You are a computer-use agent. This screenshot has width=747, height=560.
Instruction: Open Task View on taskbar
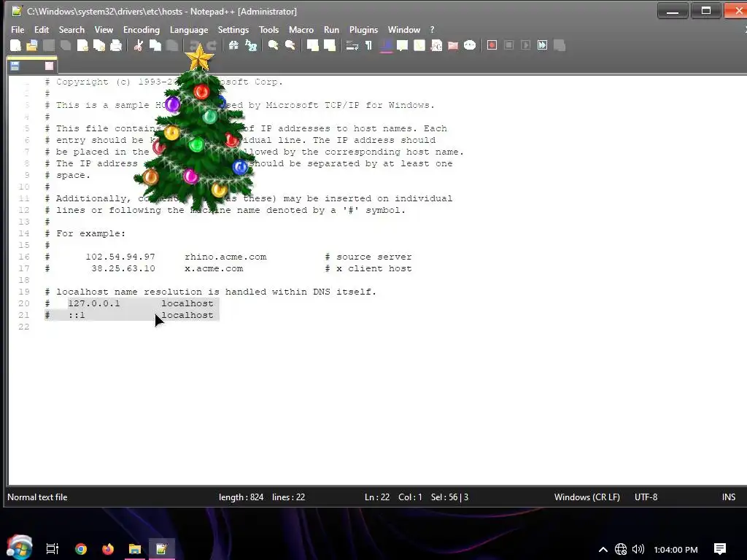52,549
